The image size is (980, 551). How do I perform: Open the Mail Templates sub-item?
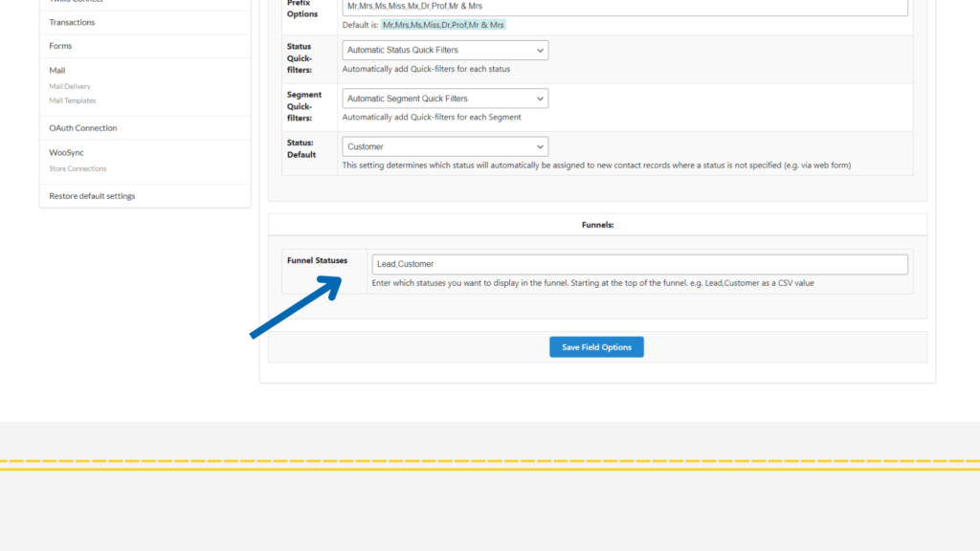(73, 100)
